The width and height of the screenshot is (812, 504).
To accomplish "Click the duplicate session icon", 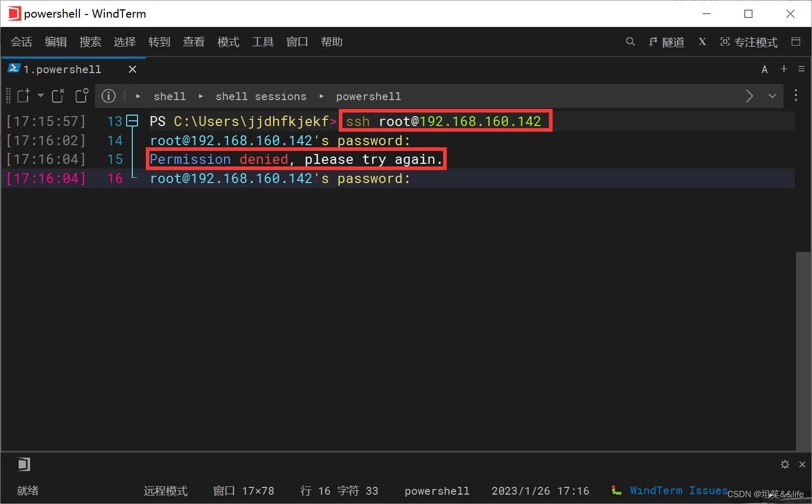I will [58, 96].
